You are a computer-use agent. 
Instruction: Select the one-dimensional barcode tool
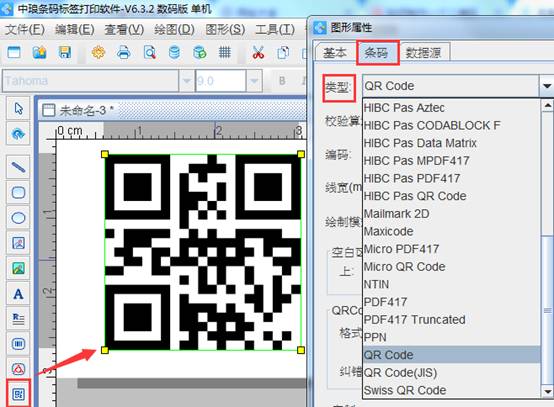[x=18, y=344]
